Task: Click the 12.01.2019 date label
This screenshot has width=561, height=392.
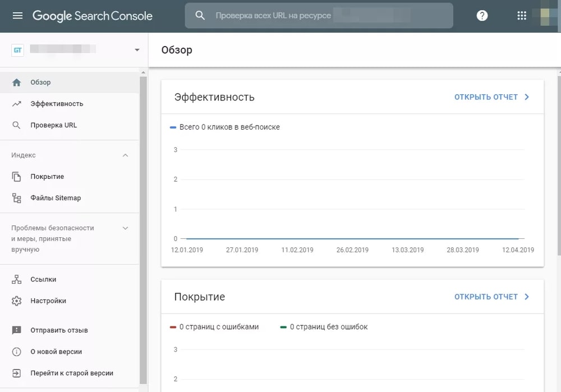Action: 187,250
